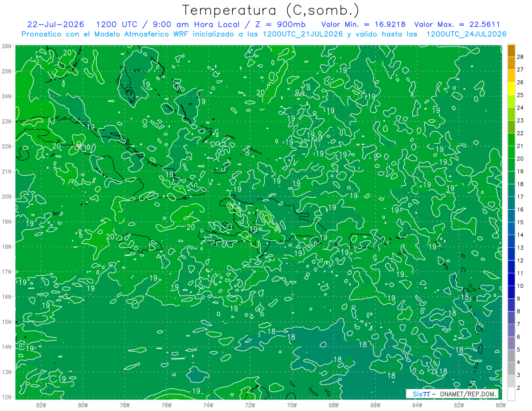532x411 pixels.
Task: Click the 22 label on the color scale
Action: 520,133
